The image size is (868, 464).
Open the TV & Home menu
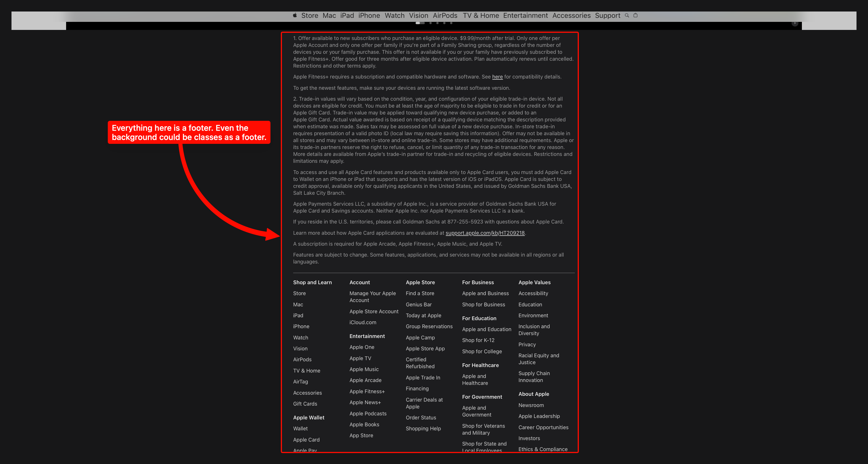(x=481, y=16)
